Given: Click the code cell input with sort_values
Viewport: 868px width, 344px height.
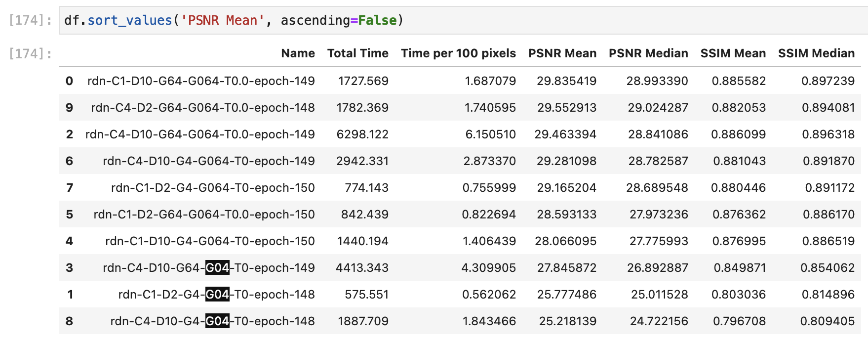Looking at the screenshot, I should click(x=464, y=20).
